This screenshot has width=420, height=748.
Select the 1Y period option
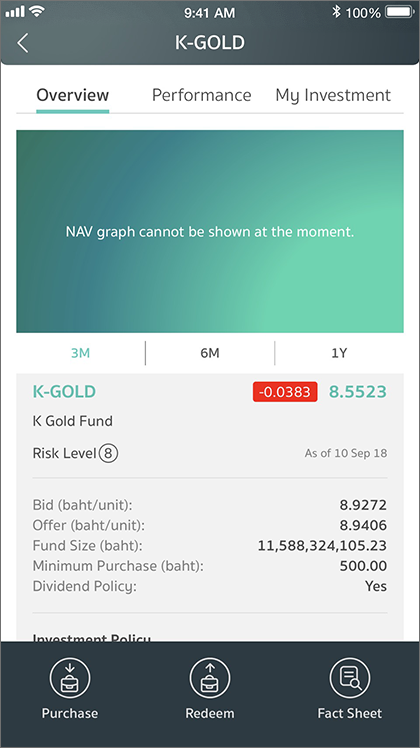pos(339,353)
